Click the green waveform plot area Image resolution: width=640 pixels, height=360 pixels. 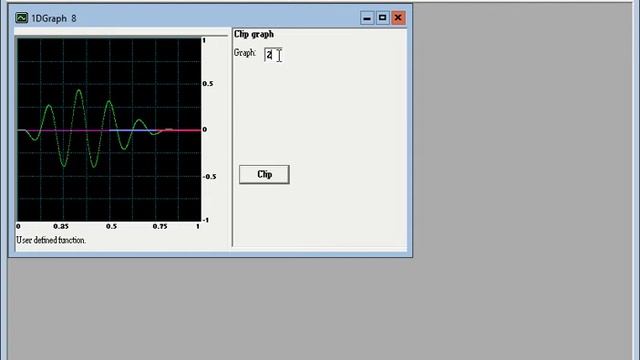tap(109, 129)
